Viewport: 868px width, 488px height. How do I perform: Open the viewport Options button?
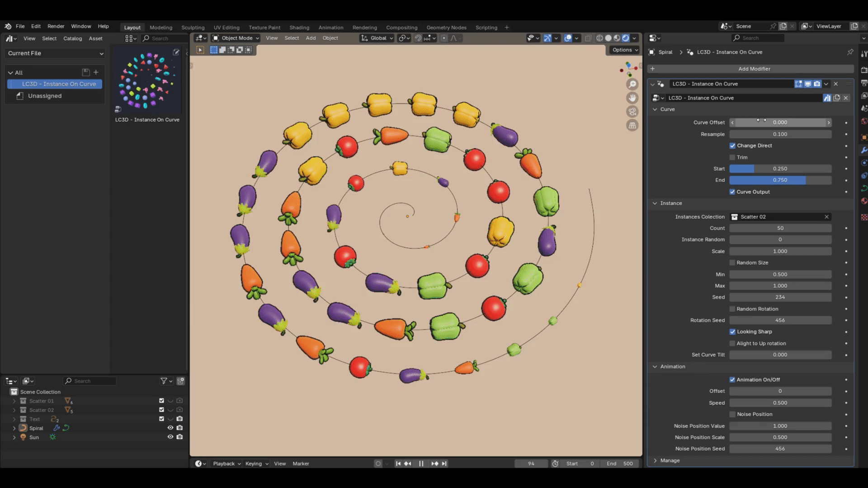point(625,50)
